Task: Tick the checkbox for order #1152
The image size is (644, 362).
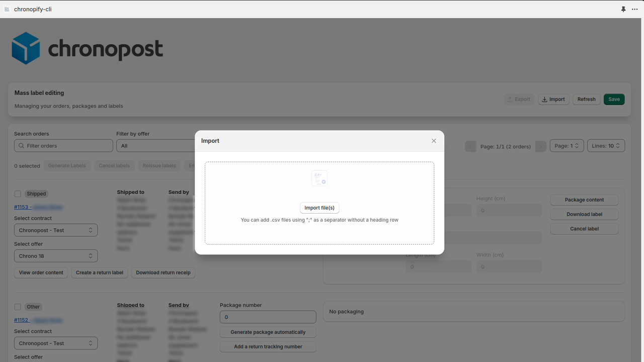Action: pyautogui.click(x=18, y=307)
